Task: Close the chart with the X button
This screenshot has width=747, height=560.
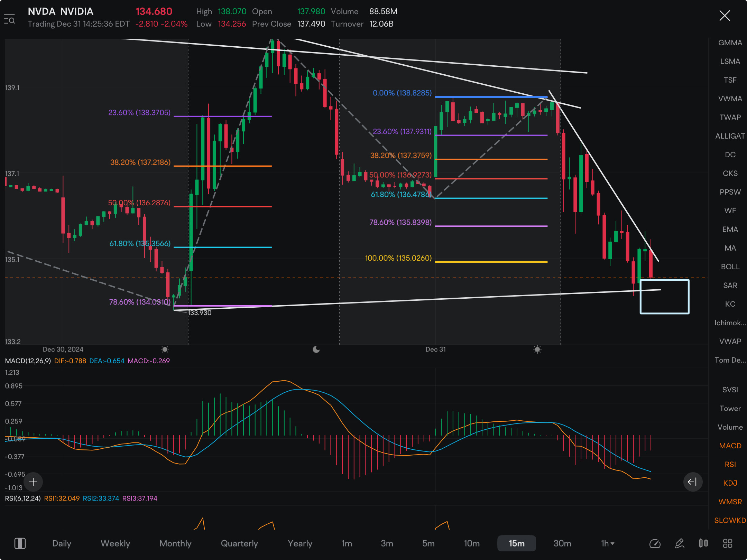Action: pyautogui.click(x=725, y=16)
